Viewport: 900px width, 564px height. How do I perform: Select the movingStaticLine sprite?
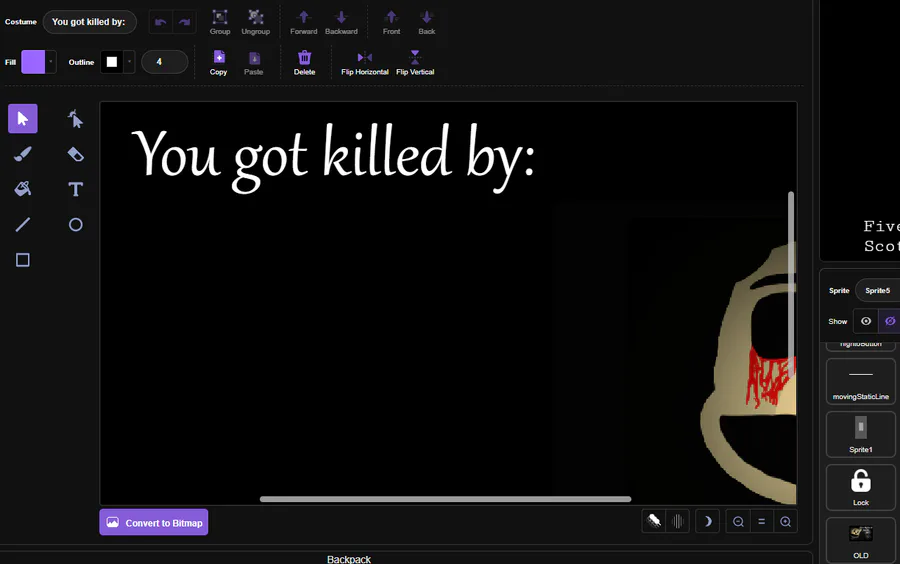pyautogui.click(x=860, y=382)
